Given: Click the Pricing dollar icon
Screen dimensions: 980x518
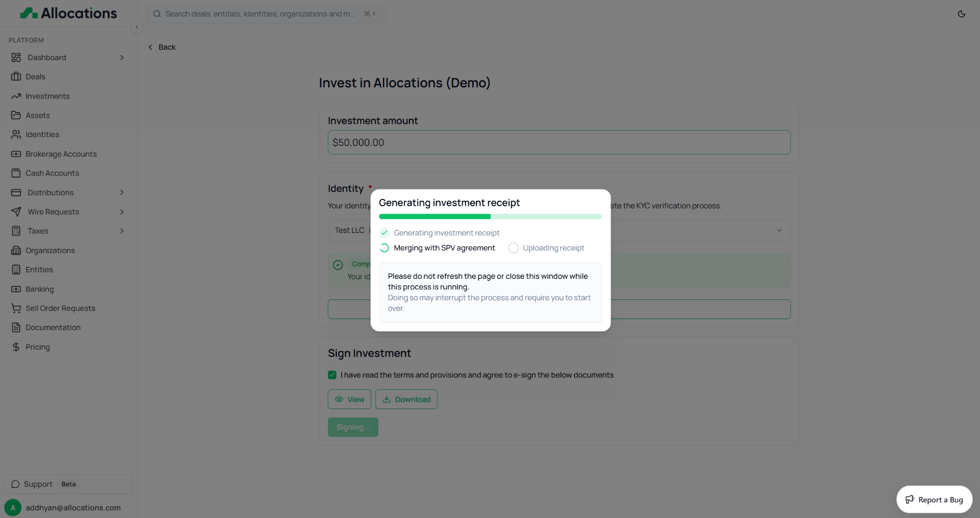Looking at the screenshot, I should point(16,347).
